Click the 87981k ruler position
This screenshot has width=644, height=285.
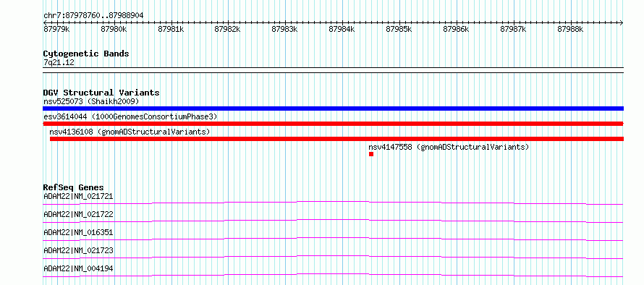(171, 29)
